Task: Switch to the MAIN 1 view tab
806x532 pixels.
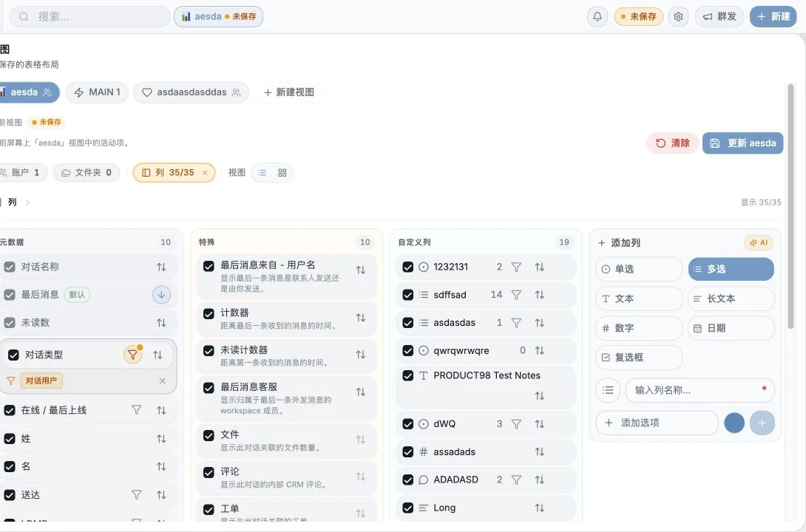Action: [97, 92]
